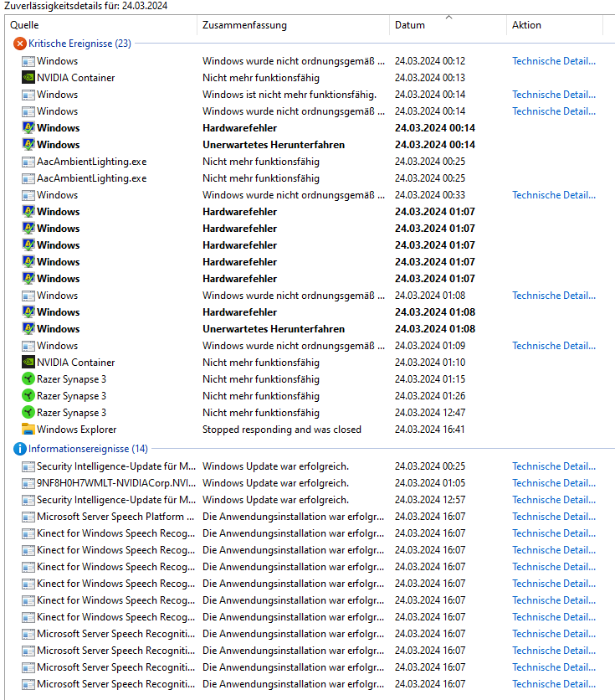Click Security Intelligence-Update icon at 12:57
The image size is (615, 700).
pyautogui.click(x=28, y=500)
